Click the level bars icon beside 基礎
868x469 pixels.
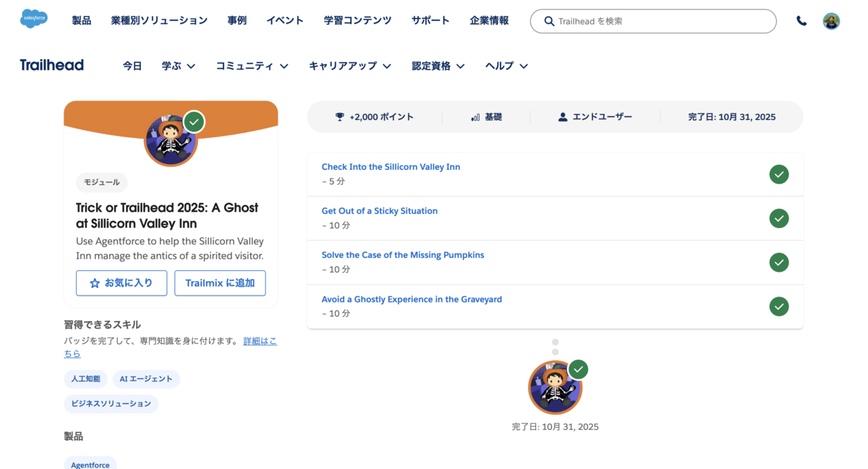point(475,117)
